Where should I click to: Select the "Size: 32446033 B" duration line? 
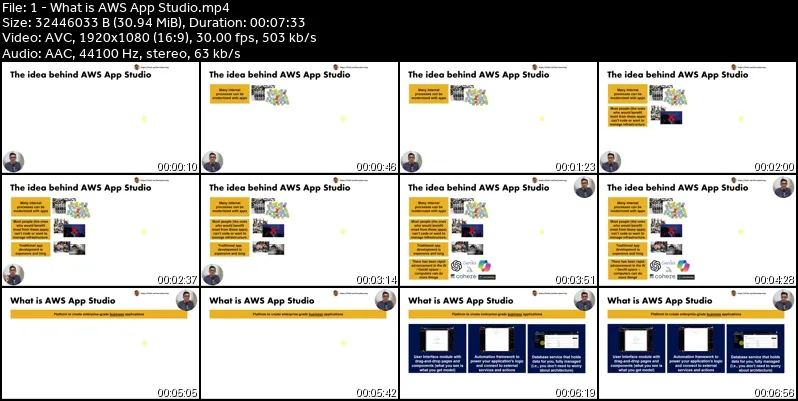[x=154, y=23]
